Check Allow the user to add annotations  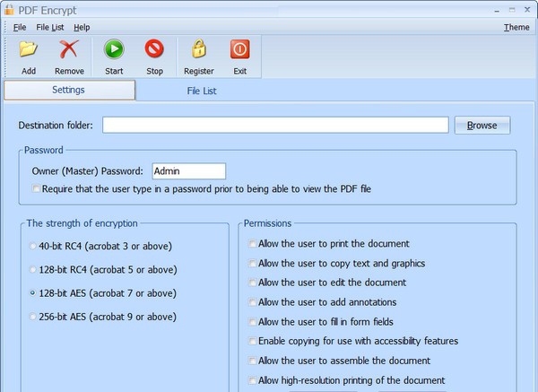pyautogui.click(x=252, y=302)
